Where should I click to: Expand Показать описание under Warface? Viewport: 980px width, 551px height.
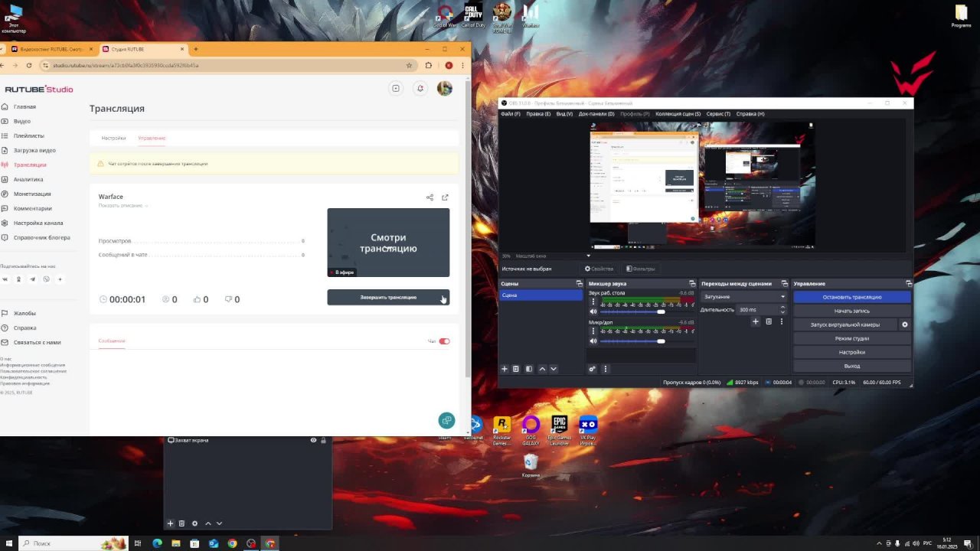(122, 205)
